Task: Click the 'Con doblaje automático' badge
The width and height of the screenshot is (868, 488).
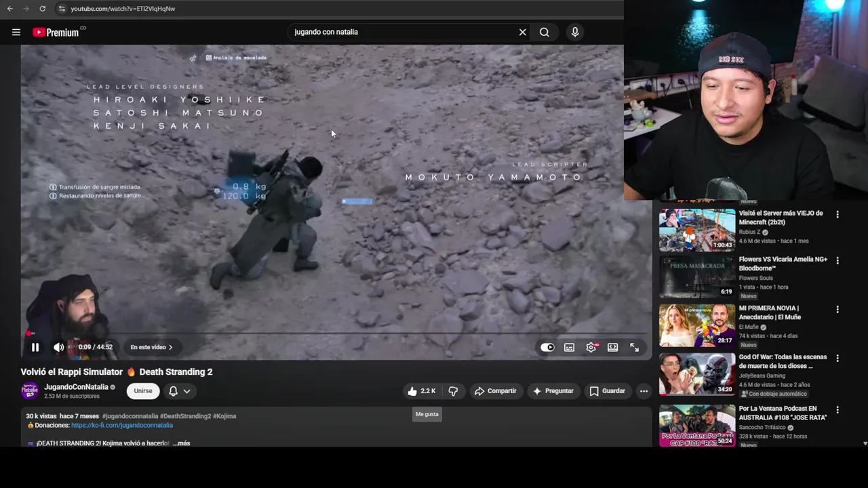Action: pos(774,394)
